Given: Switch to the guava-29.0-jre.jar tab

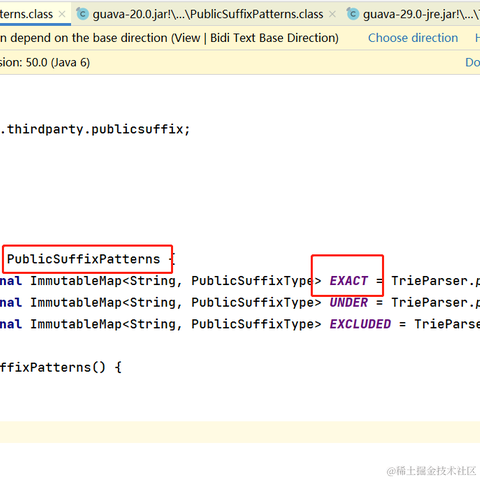Looking at the screenshot, I should click(x=421, y=14).
